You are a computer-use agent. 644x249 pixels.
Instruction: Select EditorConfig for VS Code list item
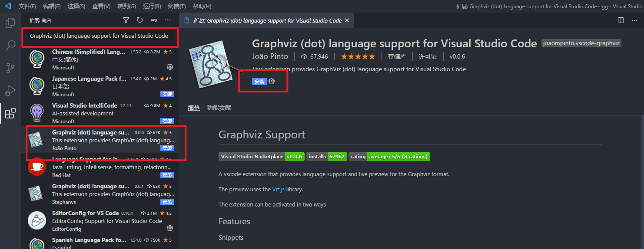point(100,221)
